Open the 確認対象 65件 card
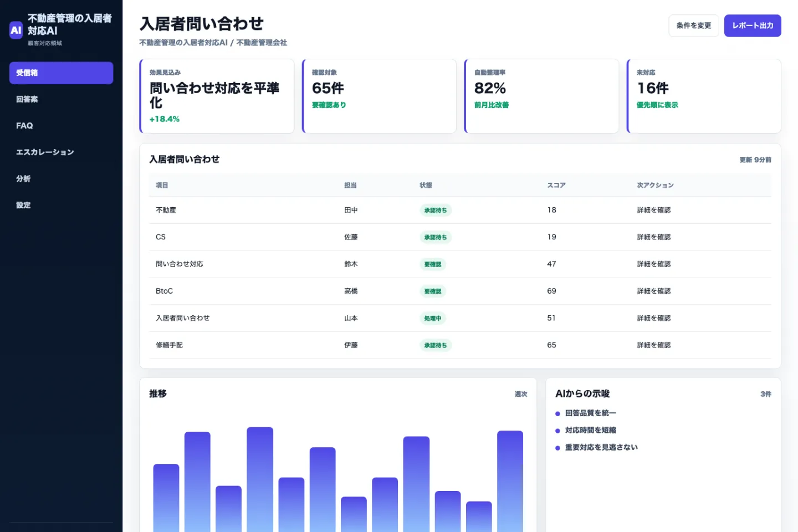Image resolution: width=798 pixels, height=532 pixels. (379, 96)
